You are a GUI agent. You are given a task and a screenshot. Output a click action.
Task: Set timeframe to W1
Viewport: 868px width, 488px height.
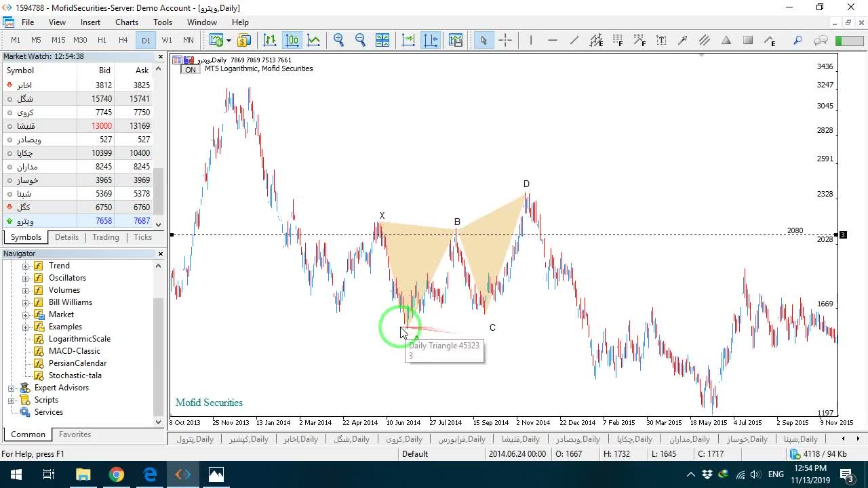tap(167, 40)
